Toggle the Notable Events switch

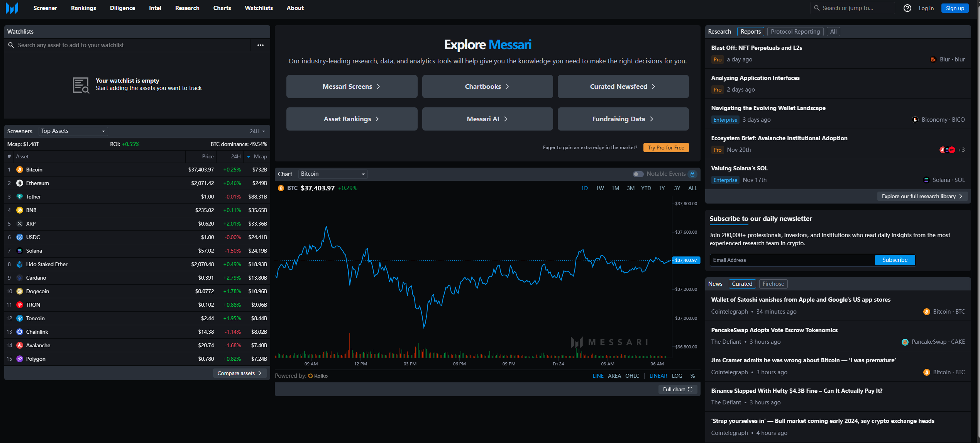[x=638, y=174]
